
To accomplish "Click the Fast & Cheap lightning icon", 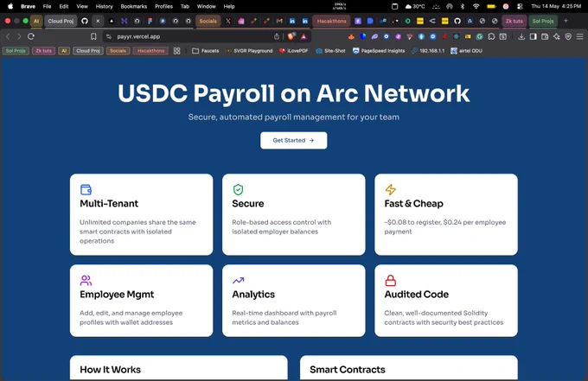I will (390, 189).
